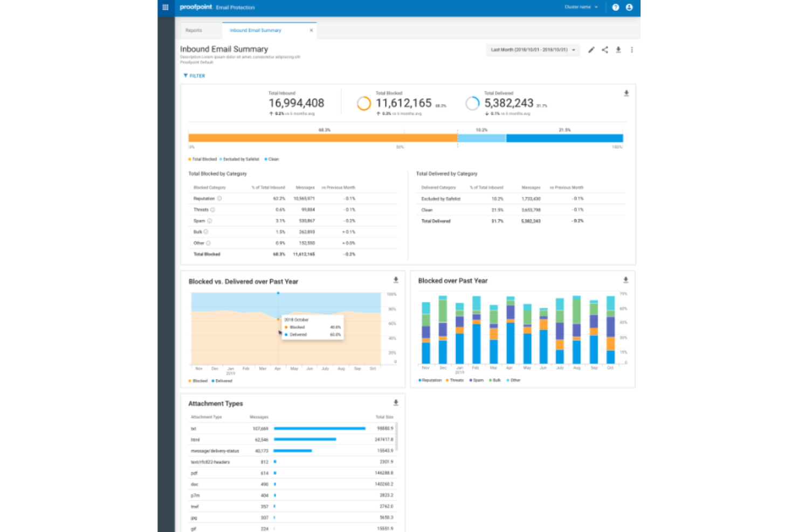The image size is (798, 532).
Task: Click info icon next to Threats
Action: pyautogui.click(x=212, y=210)
